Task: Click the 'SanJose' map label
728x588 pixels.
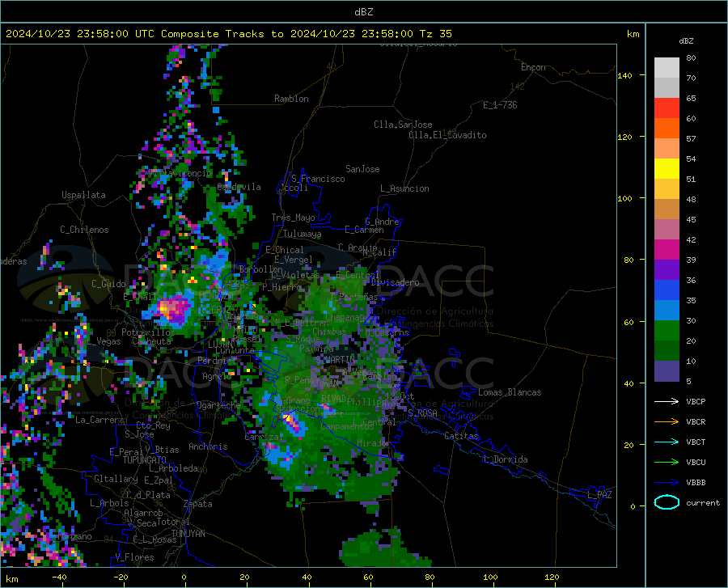Action: tap(362, 169)
